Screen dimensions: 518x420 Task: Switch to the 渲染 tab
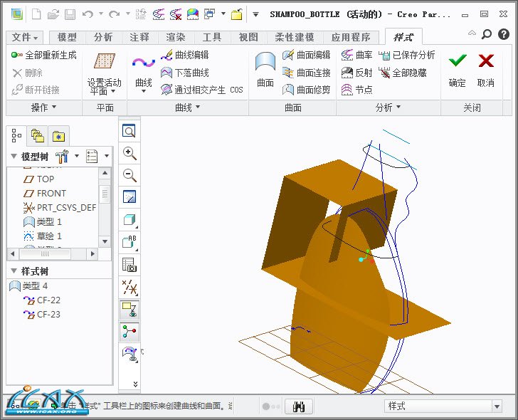(x=176, y=37)
